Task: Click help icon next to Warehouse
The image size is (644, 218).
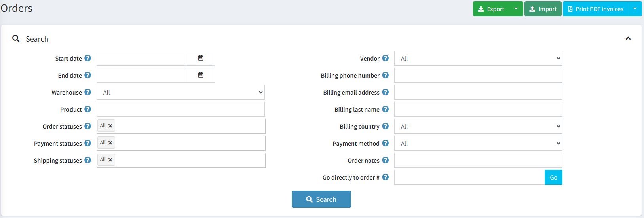Action: click(88, 92)
